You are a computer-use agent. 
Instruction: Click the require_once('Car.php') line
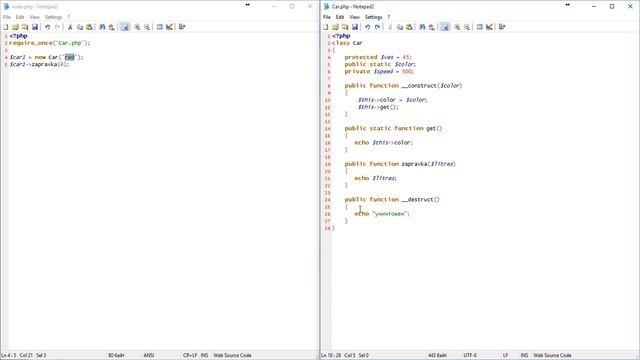click(49, 43)
